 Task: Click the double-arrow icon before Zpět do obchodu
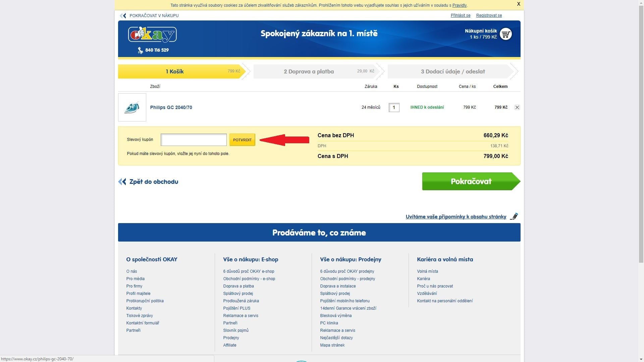coord(122,182)
